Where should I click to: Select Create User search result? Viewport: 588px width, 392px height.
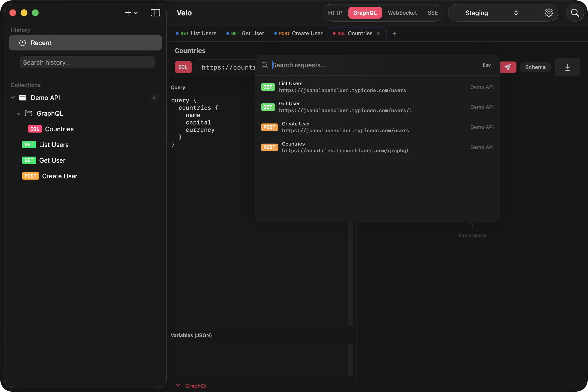(x=377, y=127)
